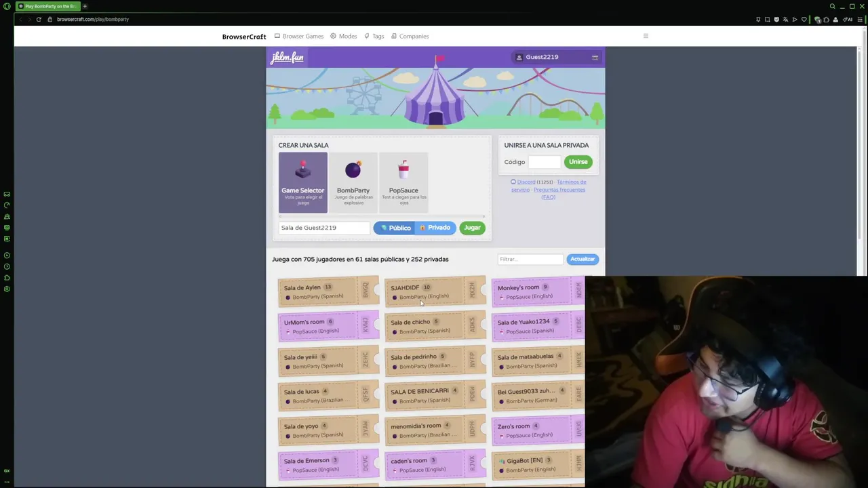Join room Sala de chicho
Image resolution: width=868 pixels, height=488 pixels.
tap(435, 326)
